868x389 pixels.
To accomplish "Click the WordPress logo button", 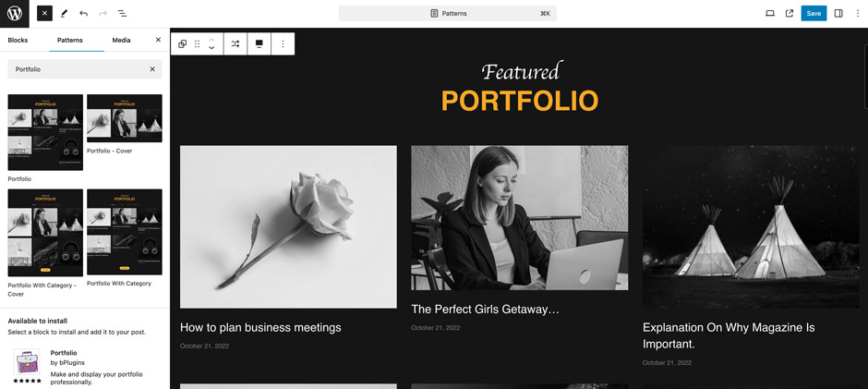I will pos(14,14).
